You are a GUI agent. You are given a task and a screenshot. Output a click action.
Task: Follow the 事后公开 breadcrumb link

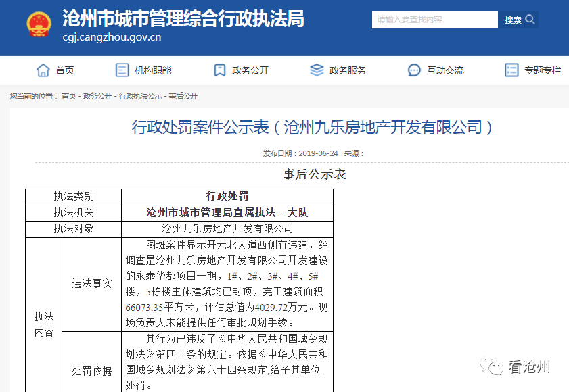tap(183, 96)
